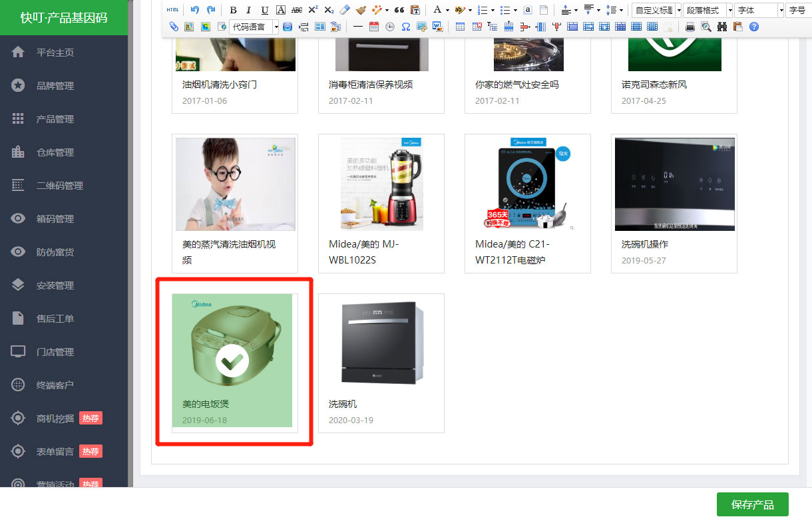Select Midea MJ-WBL1022S blender card

pos(381,204)
